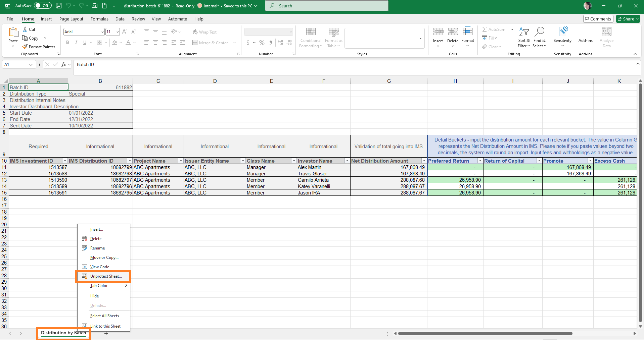Image resolution: width=644 pixels, height=340 pixels.
Task: Open the Fill color bucket swatch
Action: point(115,43)
